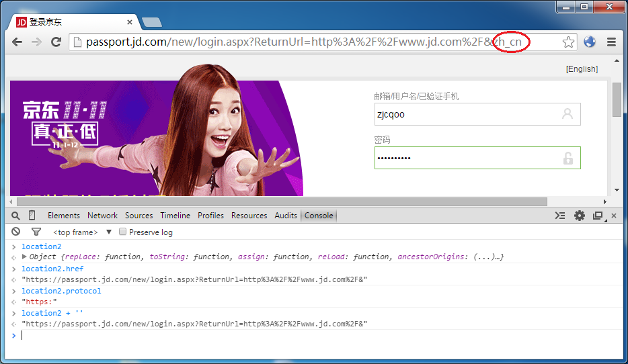Maximize the browser window
The height and width of the screenshot is (364, 628).
pos(584,7)
